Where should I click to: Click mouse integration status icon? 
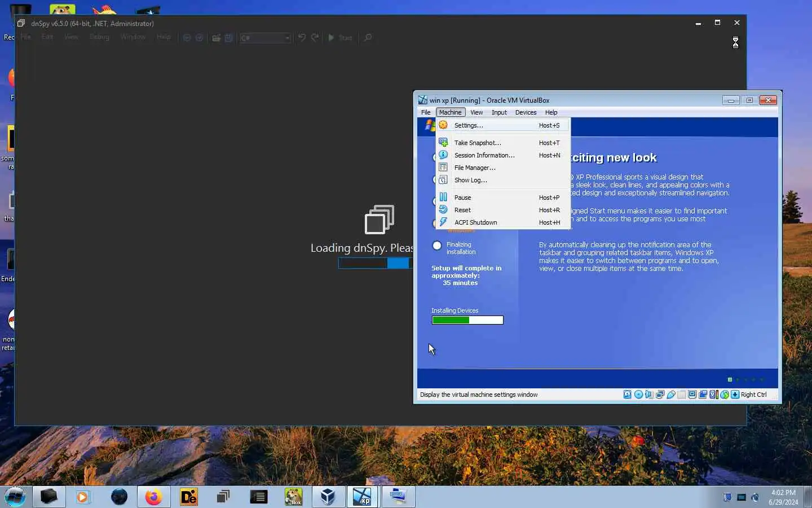pyautogui.click(x=725, y=395)
